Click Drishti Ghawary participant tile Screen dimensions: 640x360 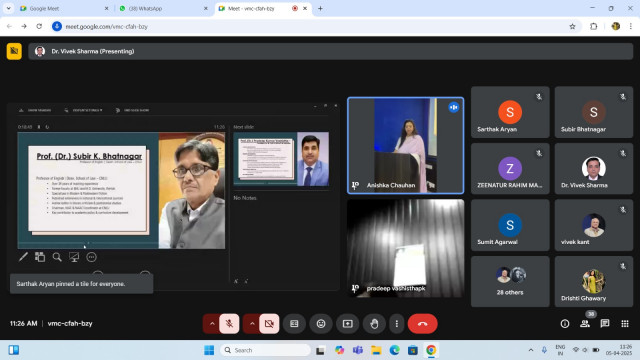594,282
